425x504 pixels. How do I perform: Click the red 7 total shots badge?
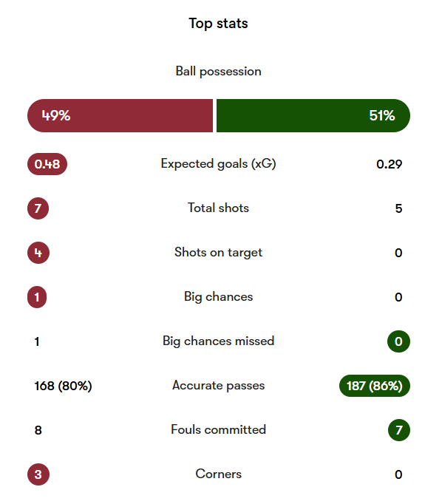point(38,208)
